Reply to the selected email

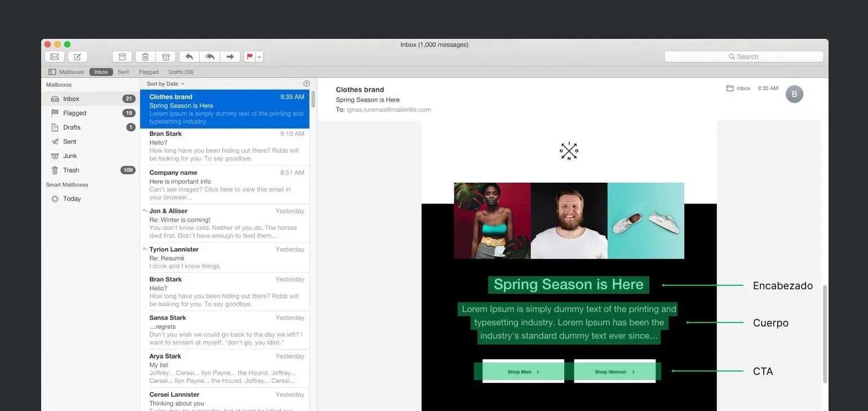tap(189, 57)
